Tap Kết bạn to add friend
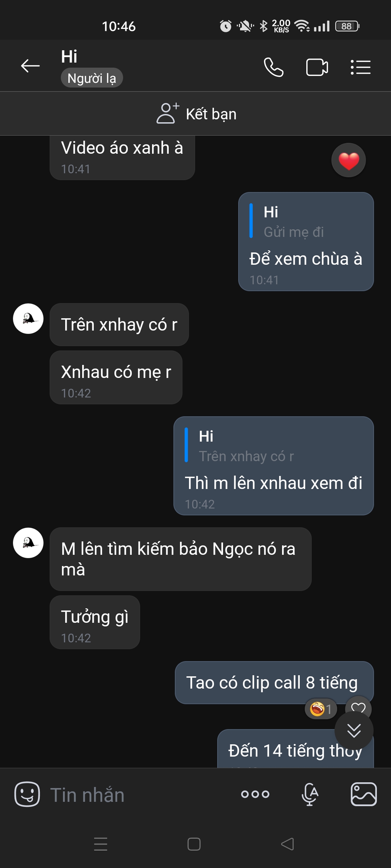Screen dimensions: 391x868 [196, 114]
